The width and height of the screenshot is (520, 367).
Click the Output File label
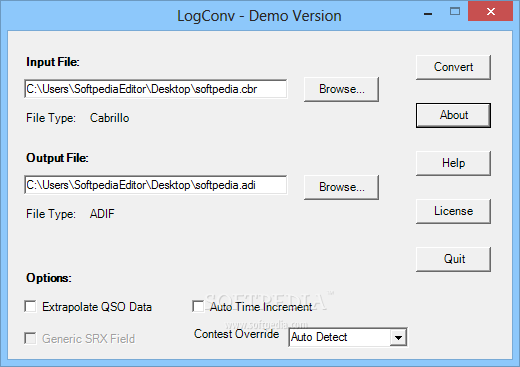[57, 158]
